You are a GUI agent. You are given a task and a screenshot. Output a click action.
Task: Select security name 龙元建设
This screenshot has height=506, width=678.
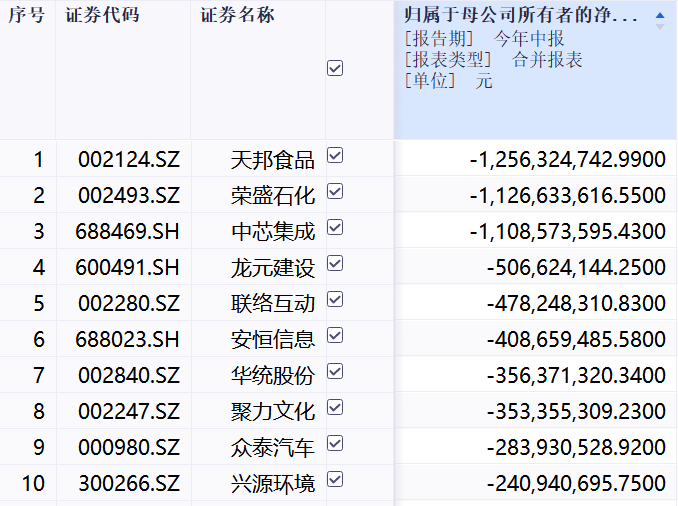tap(273, 268)
